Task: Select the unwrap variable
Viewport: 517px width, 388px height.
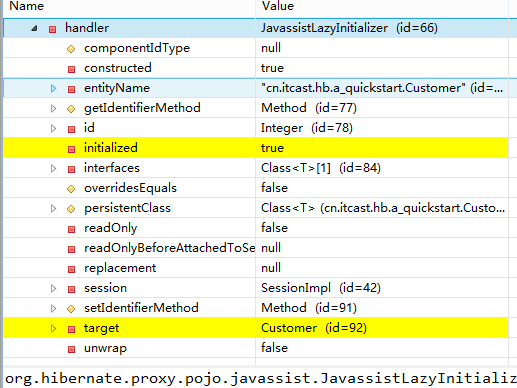Action: tap(105, 348)
